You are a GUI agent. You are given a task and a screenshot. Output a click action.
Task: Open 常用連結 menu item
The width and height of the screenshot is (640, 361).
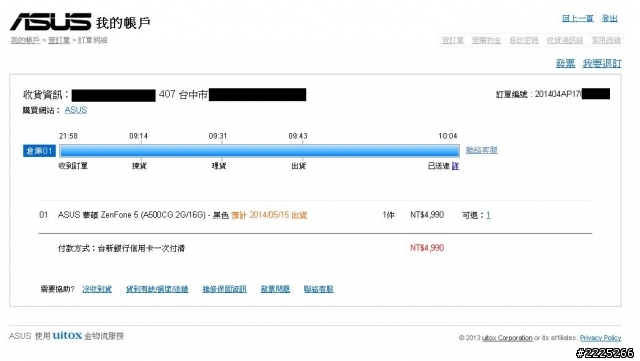tap(606, 40)
